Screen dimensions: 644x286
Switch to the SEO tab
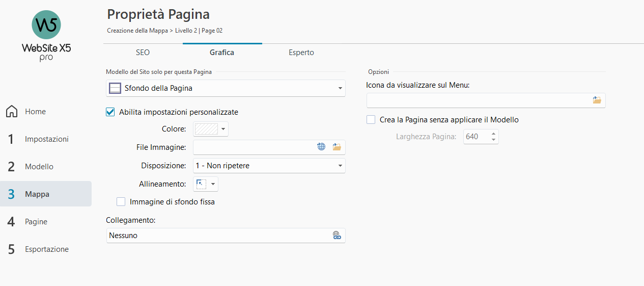coord(143,52)
